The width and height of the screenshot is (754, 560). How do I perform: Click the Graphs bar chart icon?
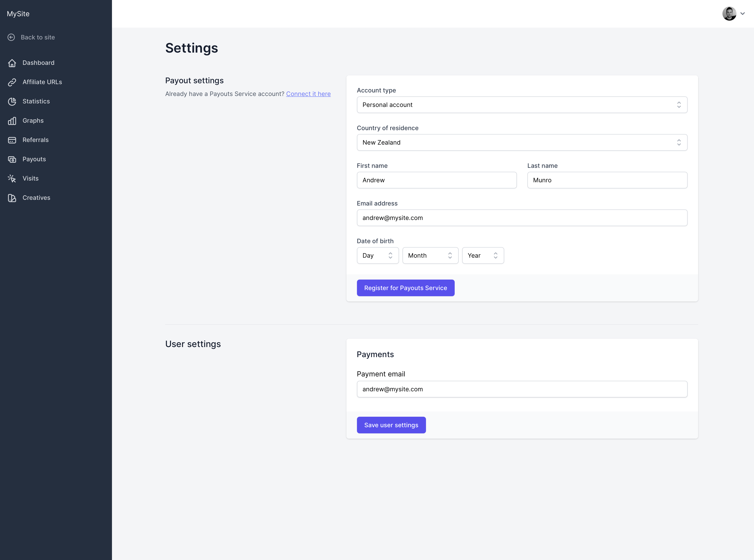(12, 121)
